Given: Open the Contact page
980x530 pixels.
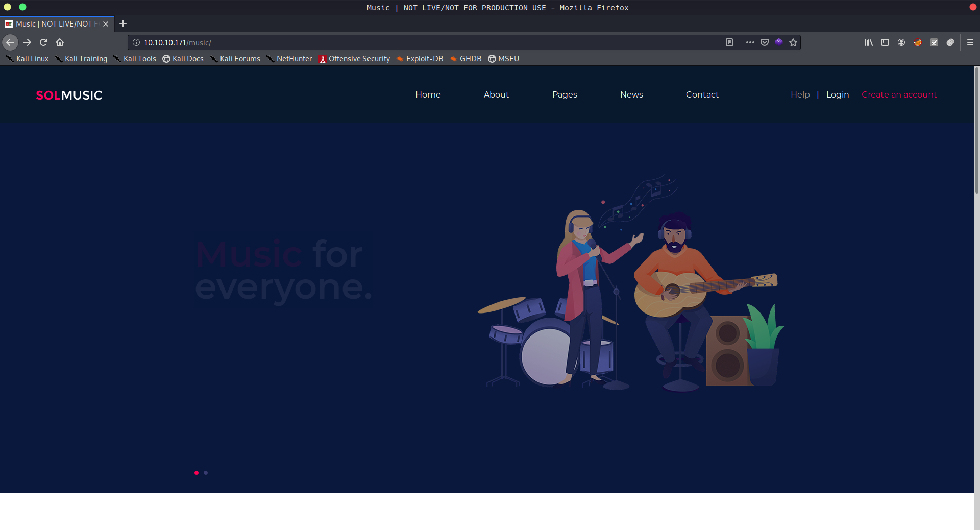Looking at the screenshot, I should pos(702,94).
